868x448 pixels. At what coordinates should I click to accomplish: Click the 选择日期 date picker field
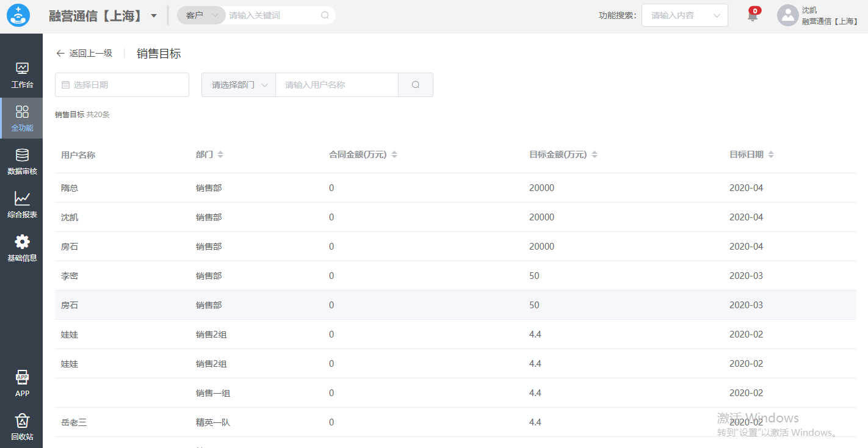click(122, 85)
